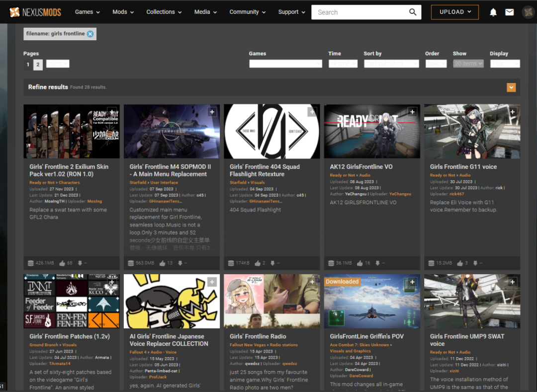This screenshot has height=392, width=537.
Task: Open the Show items count dropdown
Action: pyautogui.click(x=468, y=64)
